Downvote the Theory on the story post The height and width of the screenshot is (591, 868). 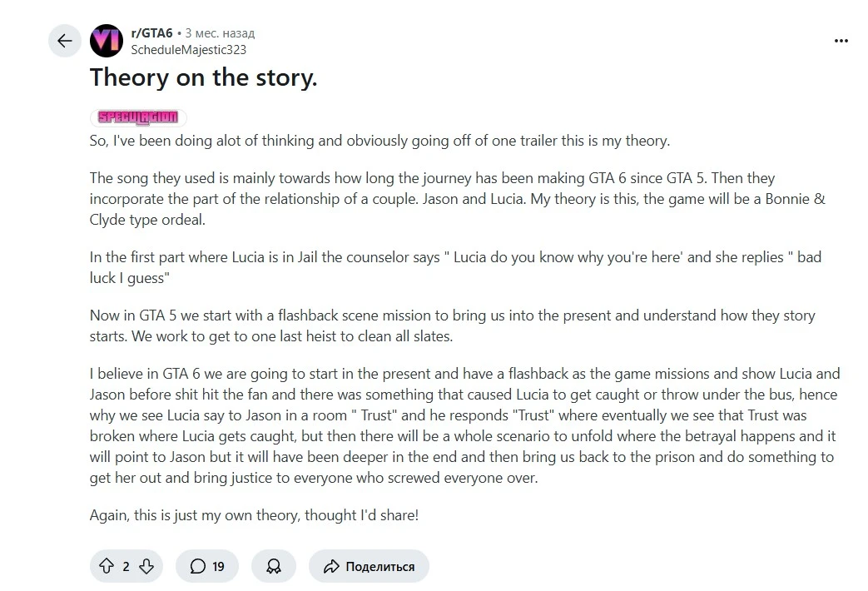(x=146, y=566)
